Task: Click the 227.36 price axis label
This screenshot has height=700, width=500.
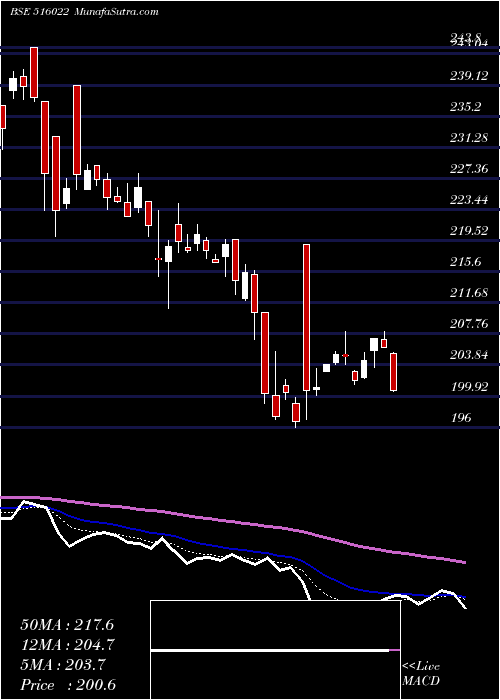Action: (468, 169)
